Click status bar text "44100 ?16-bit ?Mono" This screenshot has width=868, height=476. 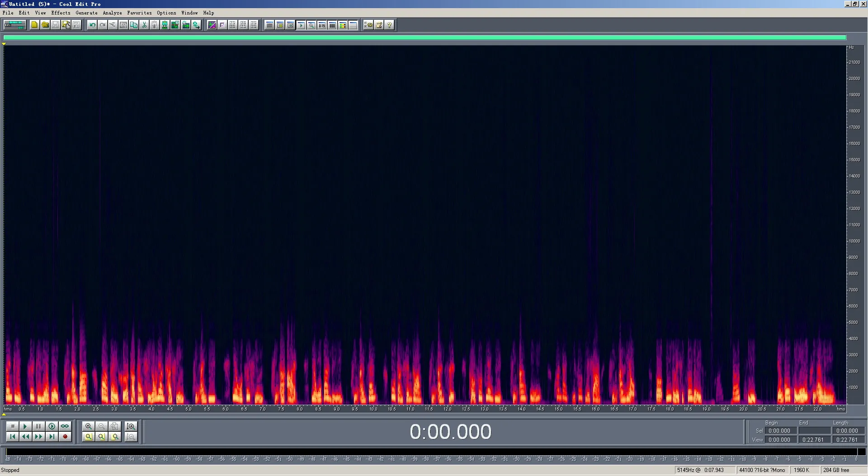[762, 470]
